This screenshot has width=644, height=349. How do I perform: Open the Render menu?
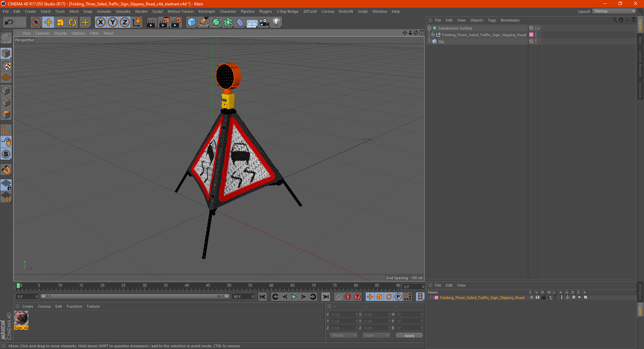tap(141, 11)
